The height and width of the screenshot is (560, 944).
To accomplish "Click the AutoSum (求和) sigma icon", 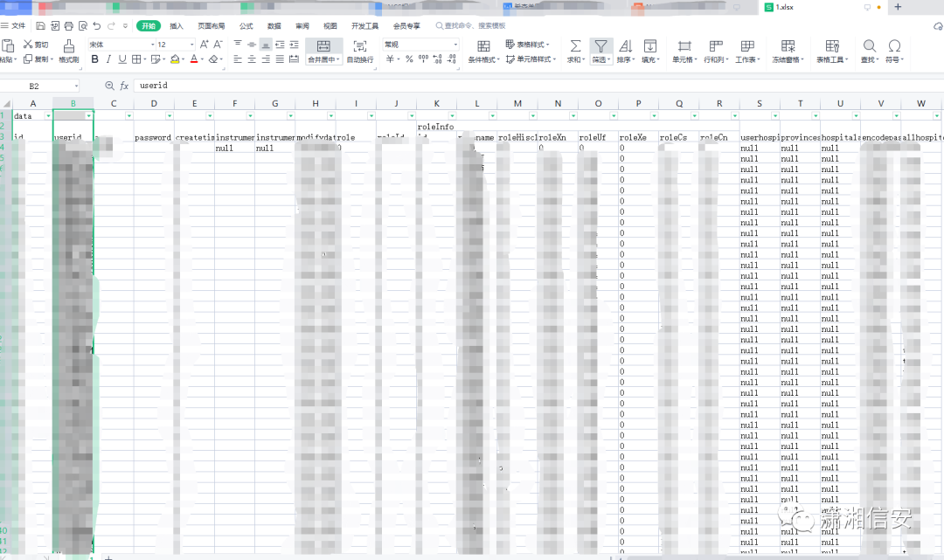I will click(x=575, y=46).
